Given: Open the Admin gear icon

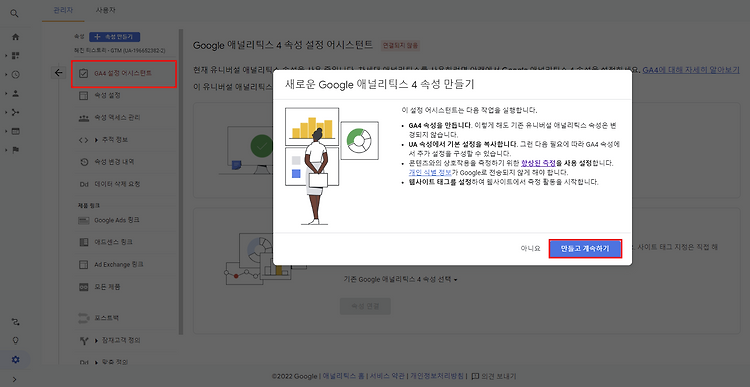Looking at the screenshot, I should pos(15,359).
